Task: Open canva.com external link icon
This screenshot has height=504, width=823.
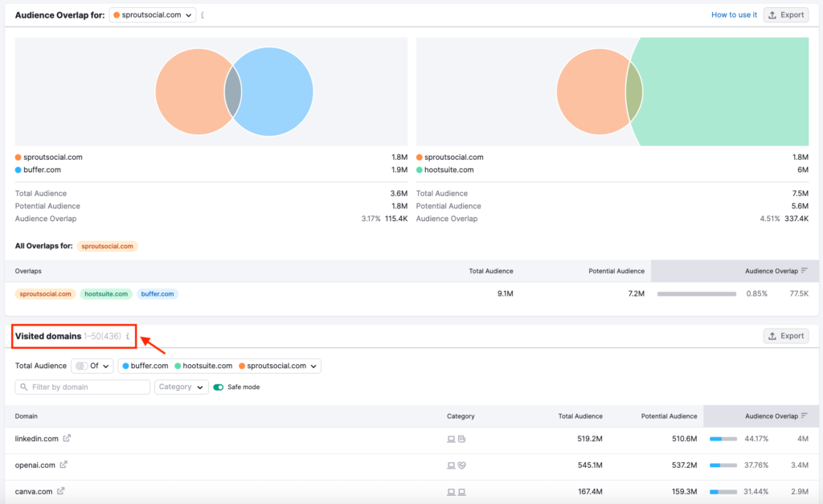Action: 62,491
